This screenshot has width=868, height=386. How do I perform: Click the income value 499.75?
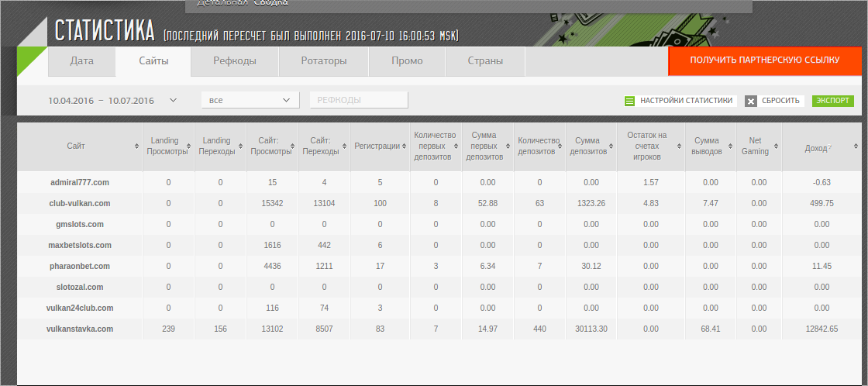tap(821, 203)
